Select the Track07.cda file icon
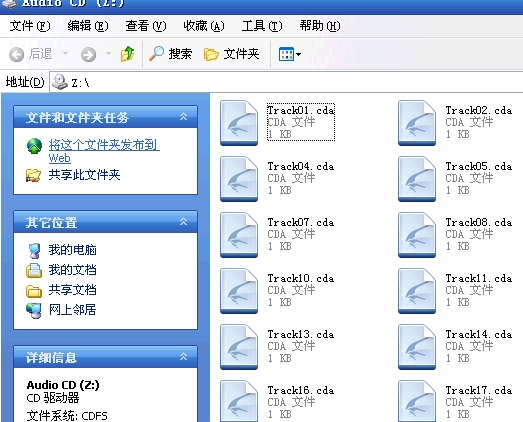Screen dimensions: 523x422 click(239, 235)
